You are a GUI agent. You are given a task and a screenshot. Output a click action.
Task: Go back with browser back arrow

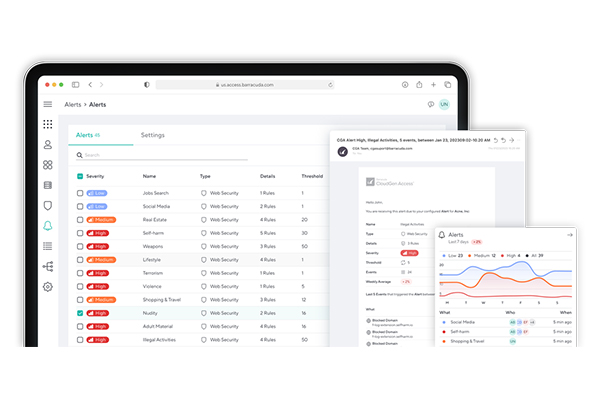point(90,85)
